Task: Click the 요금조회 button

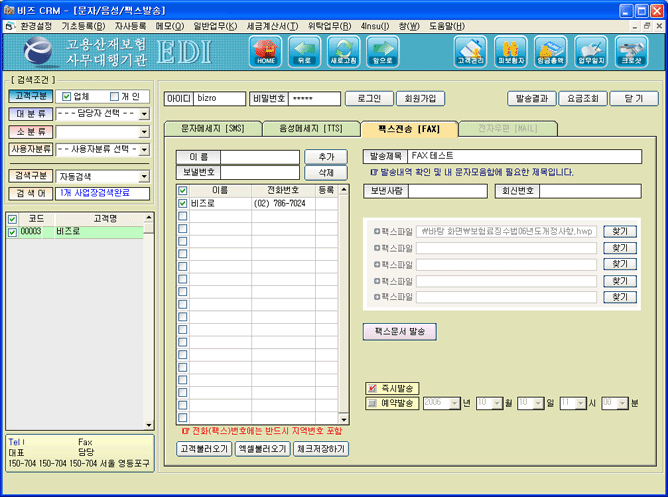Action: pos(583,98)
